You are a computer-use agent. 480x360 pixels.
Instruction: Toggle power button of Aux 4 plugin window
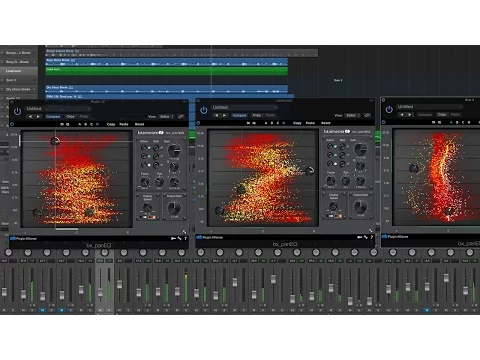(x=389, y=109)
